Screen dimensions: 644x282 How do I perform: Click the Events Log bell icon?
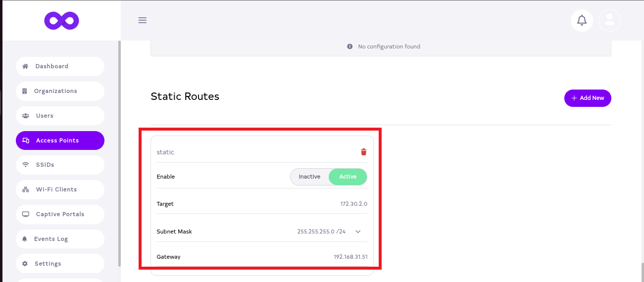pyautogui.click(x=25, y=239)
